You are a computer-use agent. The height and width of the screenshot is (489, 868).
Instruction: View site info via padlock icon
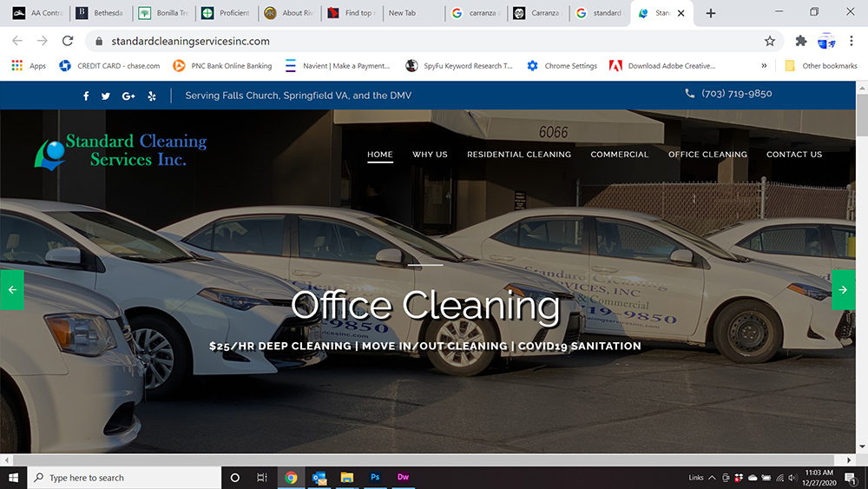point(99,42)
